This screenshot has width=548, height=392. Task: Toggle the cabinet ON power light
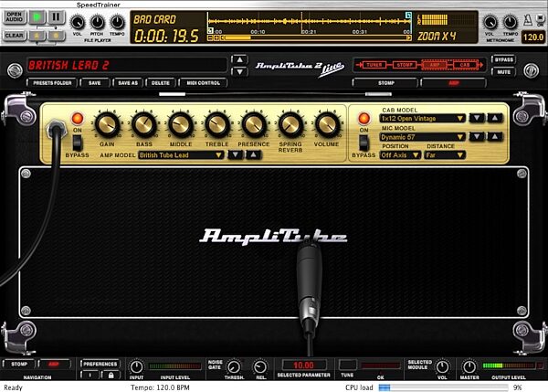click(364, 119)
